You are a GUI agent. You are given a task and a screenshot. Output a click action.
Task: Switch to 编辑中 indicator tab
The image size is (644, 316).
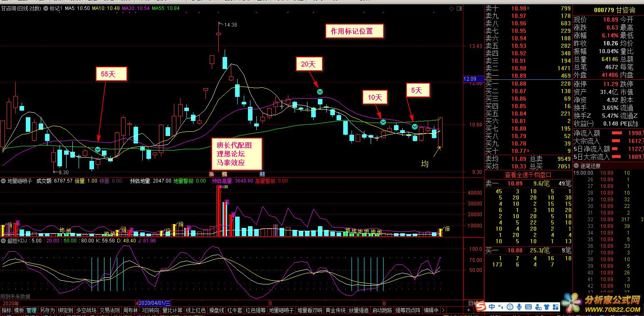[x=431, y=310]
